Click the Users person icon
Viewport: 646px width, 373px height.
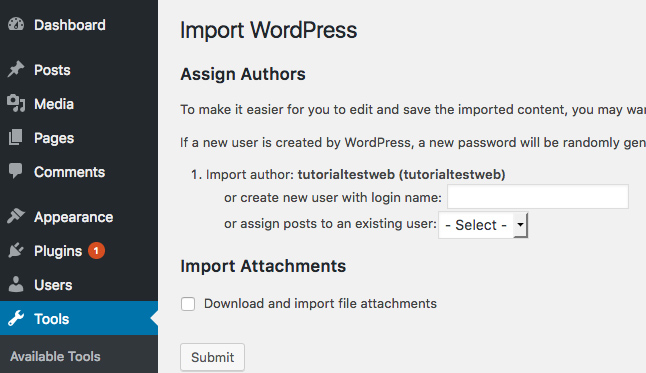click(x=16, y=284)
